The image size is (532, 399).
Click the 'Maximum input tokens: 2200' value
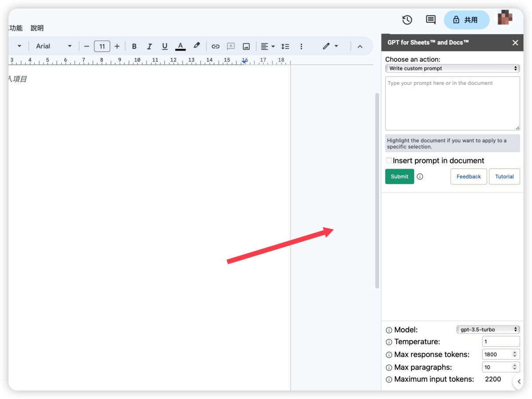click(x=493, y=379)
